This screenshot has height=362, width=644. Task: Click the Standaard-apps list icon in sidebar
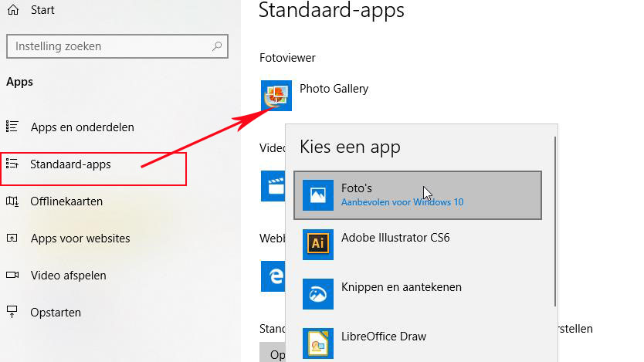[x=12, y=164]
